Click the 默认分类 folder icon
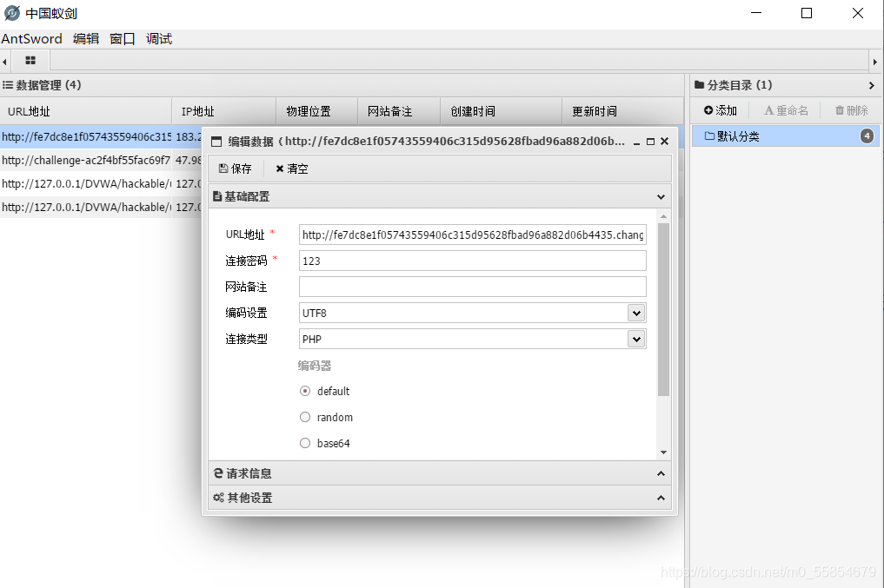This screenshot has width=884, height=588. (710, 136)
